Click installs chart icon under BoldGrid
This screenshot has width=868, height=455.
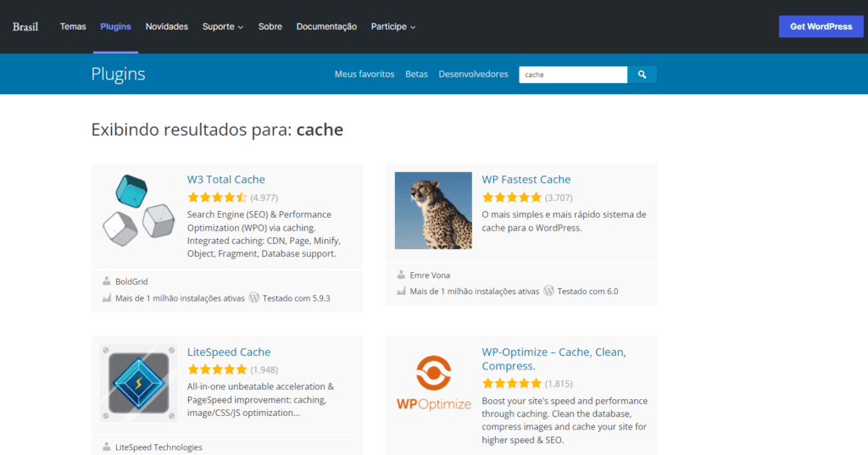[106, 297]
